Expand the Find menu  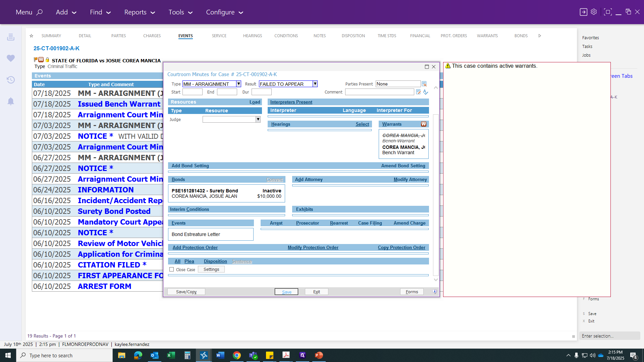[100, 12]
